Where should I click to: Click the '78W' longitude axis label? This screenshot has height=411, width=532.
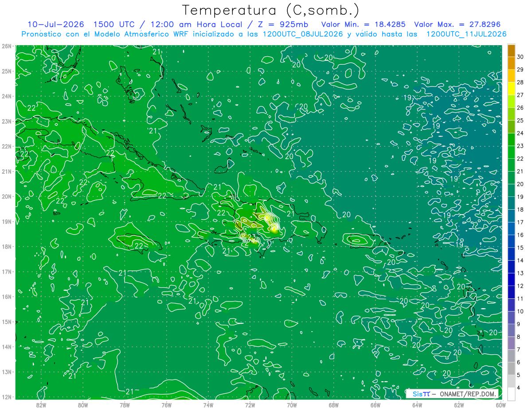click(125, 405)
